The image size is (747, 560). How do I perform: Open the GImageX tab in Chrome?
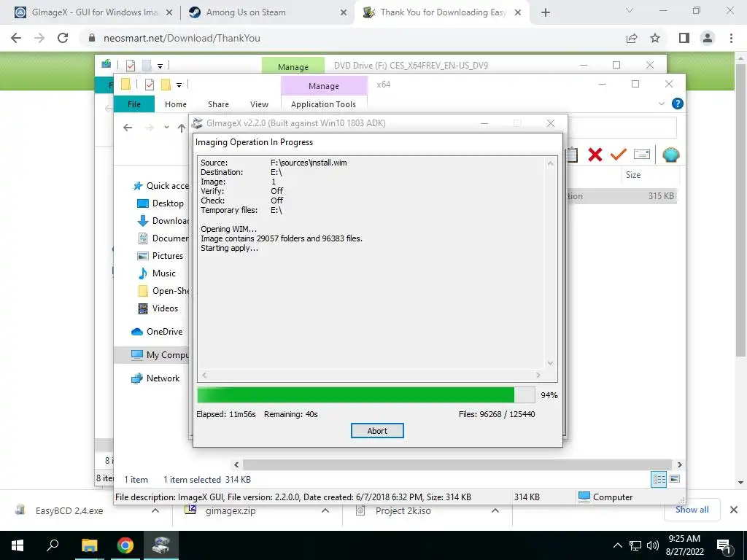94,12
